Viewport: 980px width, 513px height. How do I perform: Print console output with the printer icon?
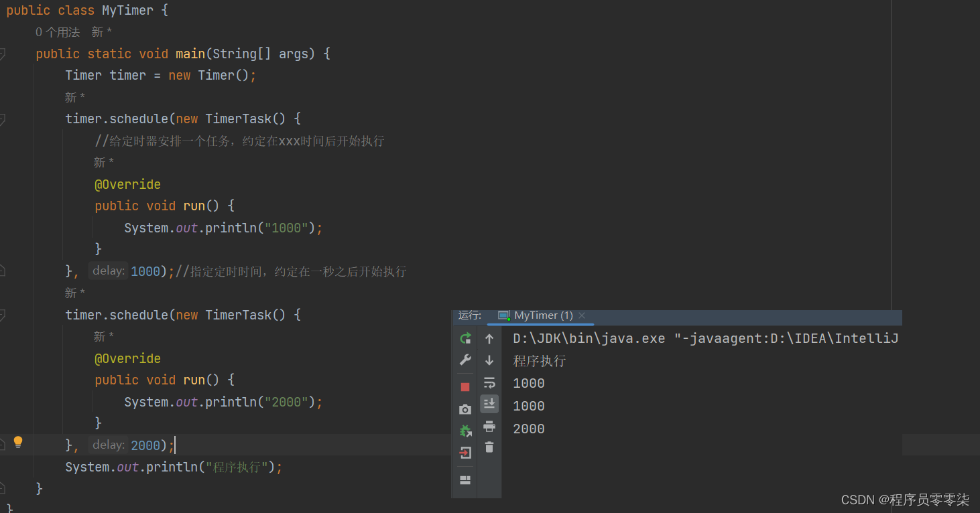tap(489, 426)
